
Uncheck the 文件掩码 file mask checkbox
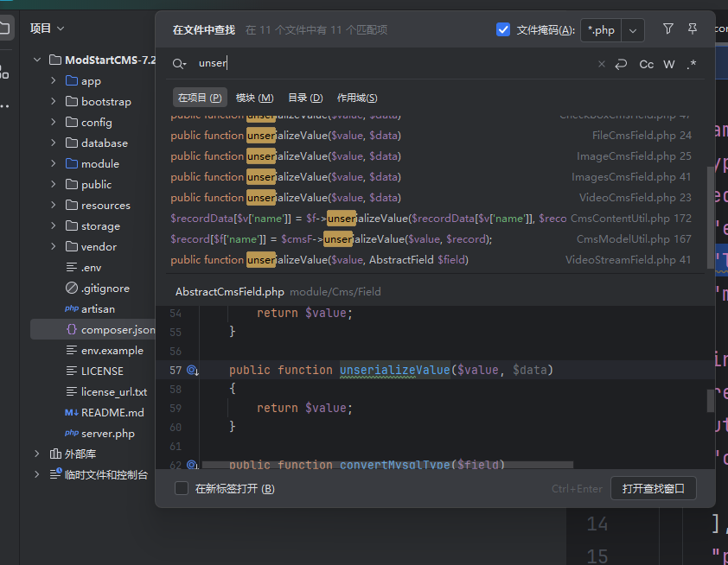(x=503, y=29)
